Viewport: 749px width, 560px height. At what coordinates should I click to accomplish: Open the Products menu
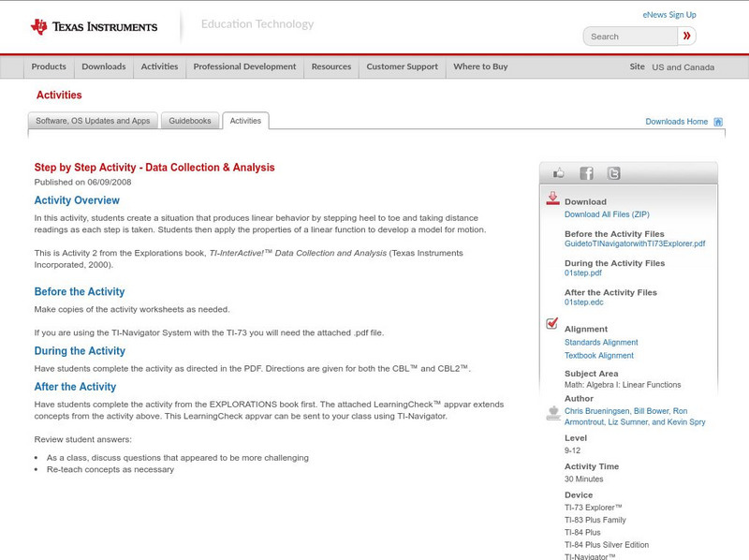click(49, 66)
